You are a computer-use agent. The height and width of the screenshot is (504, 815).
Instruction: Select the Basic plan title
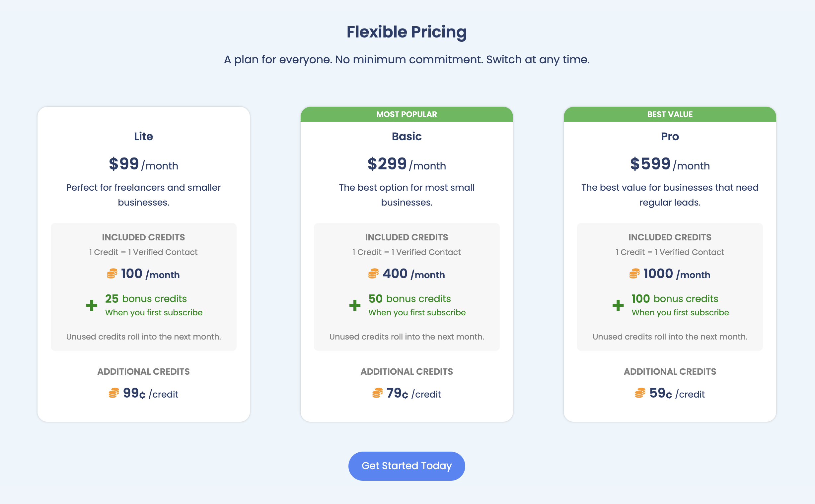(406, 136)
